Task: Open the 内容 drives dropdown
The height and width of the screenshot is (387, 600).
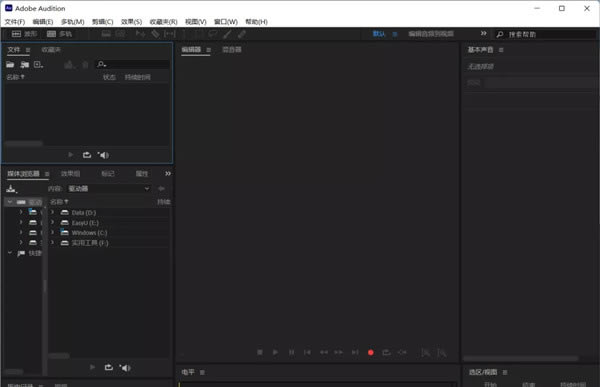Action: 109,189
